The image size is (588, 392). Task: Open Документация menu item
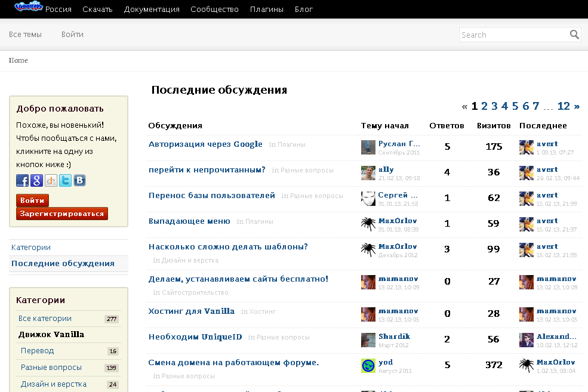point(152,10)
